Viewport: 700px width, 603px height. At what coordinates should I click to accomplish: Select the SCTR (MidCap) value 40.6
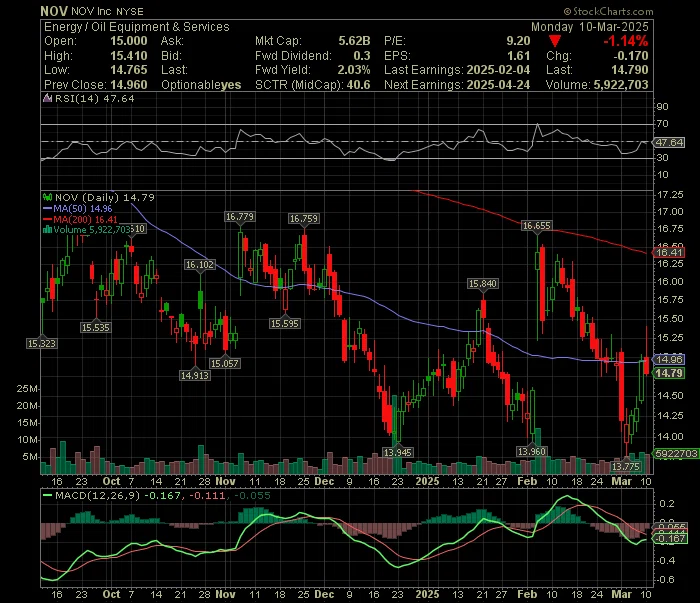pos(358,85)
